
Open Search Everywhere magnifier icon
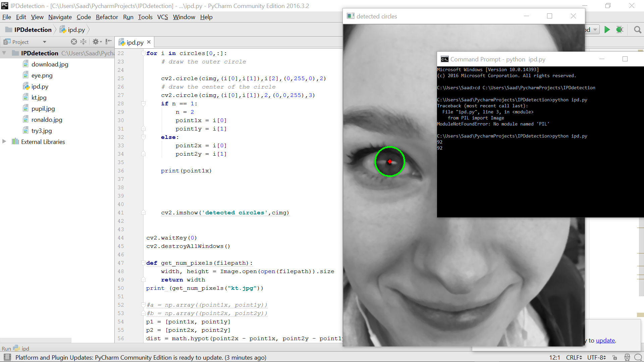[637, 30]
